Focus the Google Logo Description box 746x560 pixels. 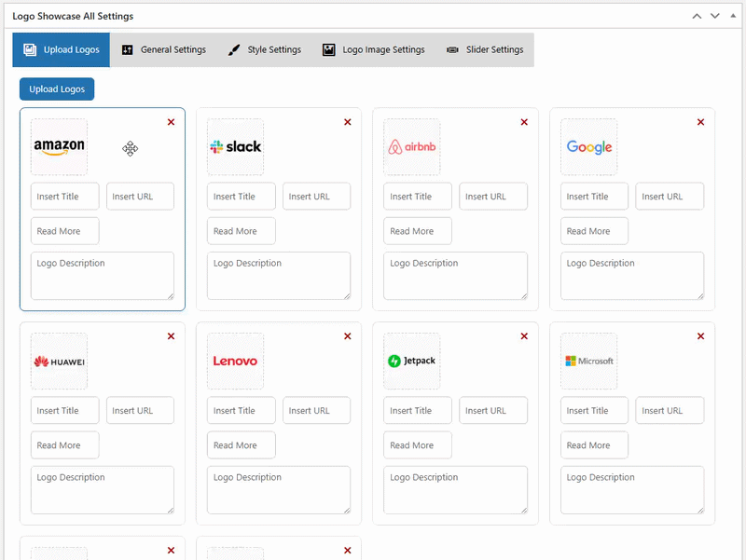pos(632,276)
